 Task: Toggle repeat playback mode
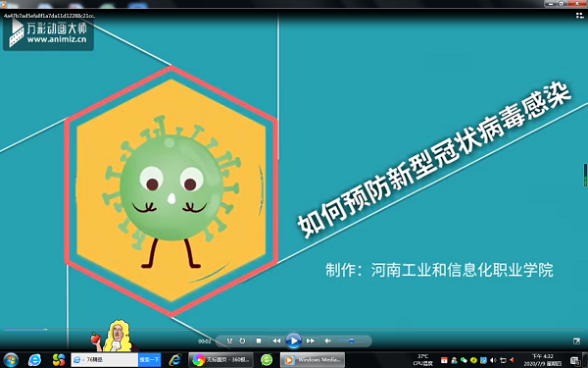pos(243,341)
